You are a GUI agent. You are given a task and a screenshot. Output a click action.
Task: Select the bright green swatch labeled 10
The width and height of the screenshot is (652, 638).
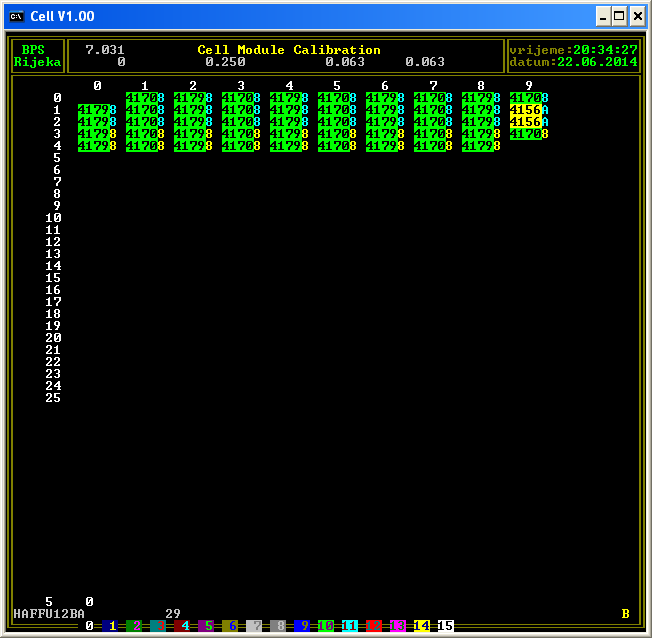point(326,626)
